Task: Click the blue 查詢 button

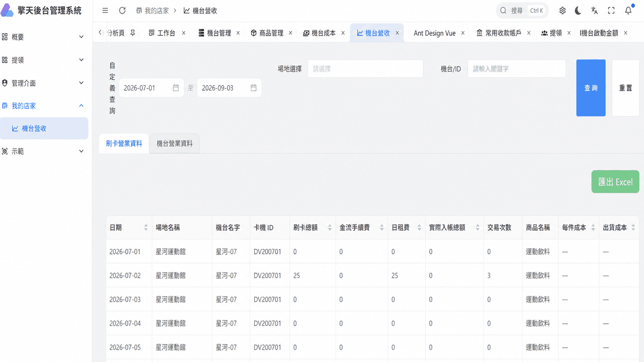Action: point(591,88)
